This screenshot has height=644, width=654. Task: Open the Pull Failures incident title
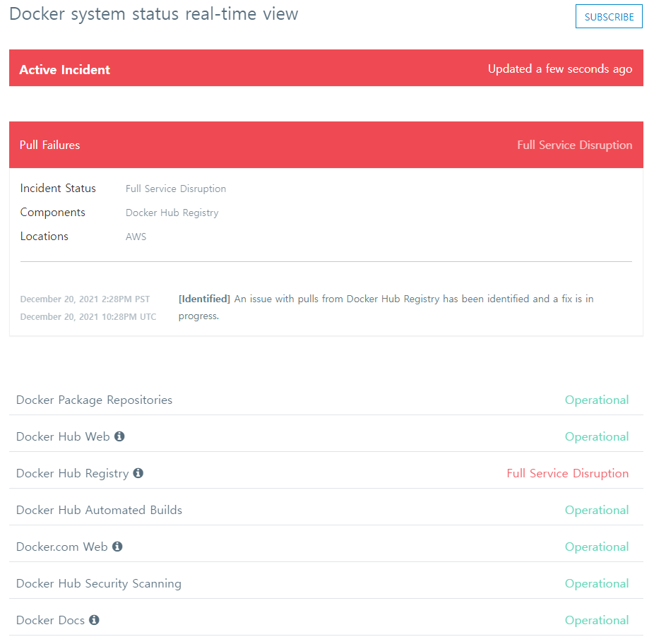[49, 145]
